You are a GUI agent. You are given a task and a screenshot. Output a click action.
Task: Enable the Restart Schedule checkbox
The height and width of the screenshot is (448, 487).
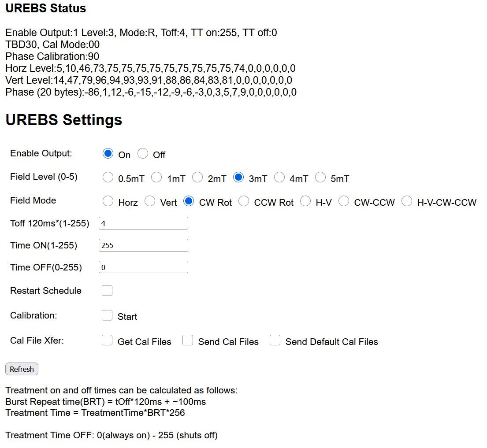107,291
